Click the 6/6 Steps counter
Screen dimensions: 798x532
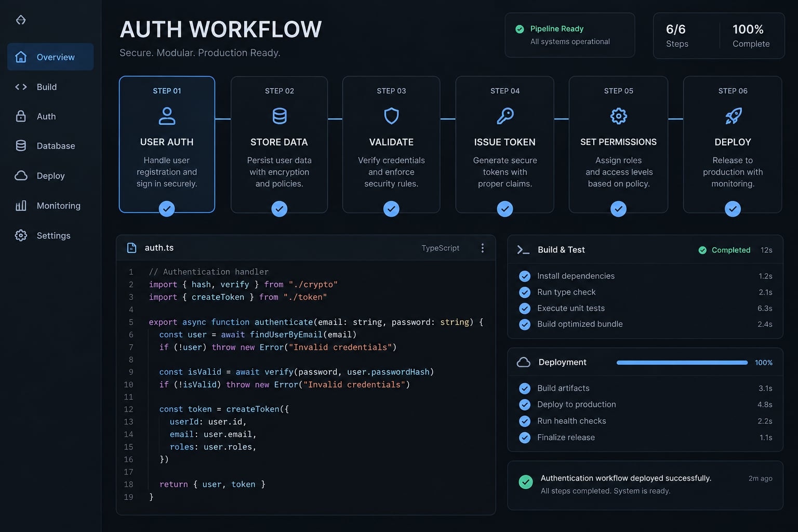point(677,36)
